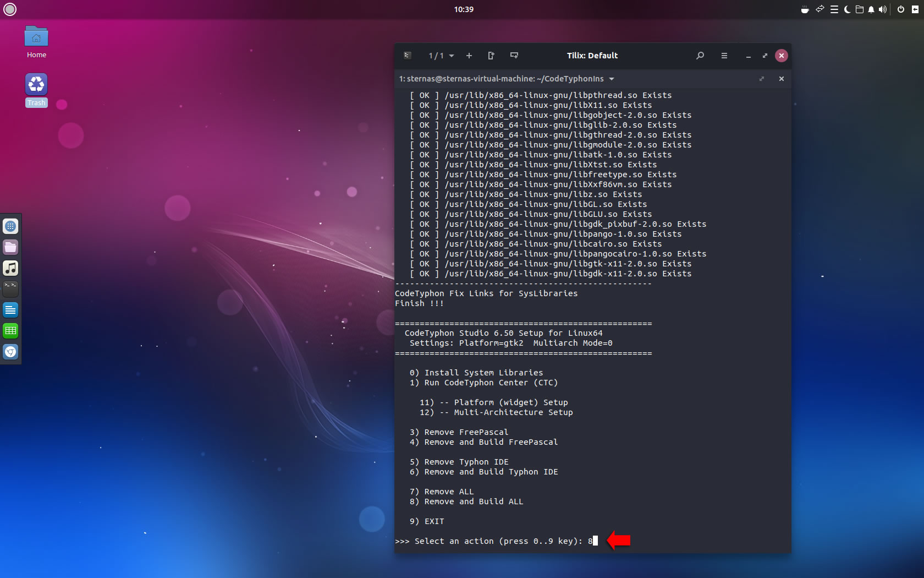Click 'Settings: Platform=gtk2 Multiarch Mode=0' line
Viewport: 924px width, 578px height.
tap(511, 343)
